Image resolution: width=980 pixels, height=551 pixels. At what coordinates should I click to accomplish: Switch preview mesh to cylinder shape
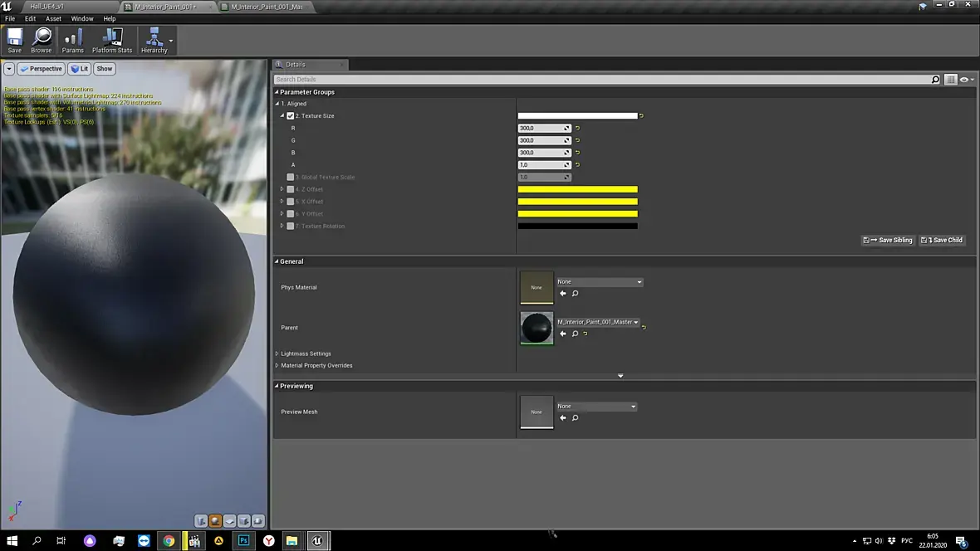(201, 521)
